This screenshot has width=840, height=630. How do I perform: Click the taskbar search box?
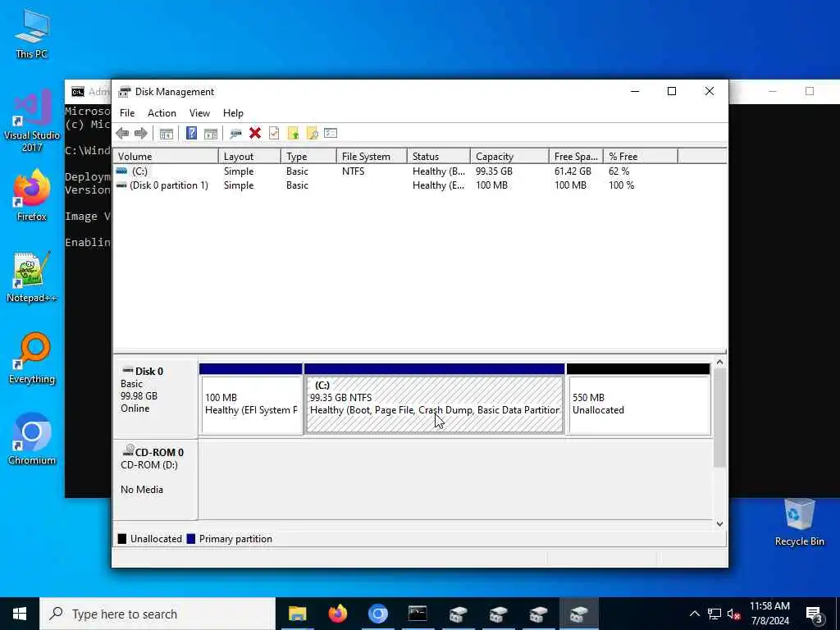tap(157, 614)
